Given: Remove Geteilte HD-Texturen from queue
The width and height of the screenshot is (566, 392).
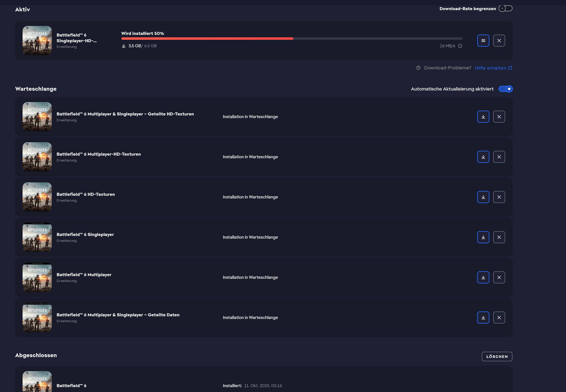Looking at the screenshot, I should click(499, 117).
